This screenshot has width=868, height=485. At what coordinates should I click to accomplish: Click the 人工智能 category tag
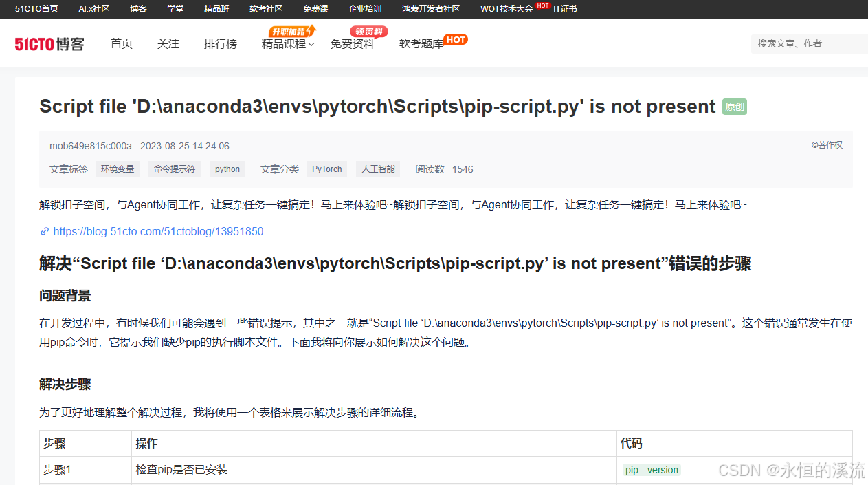(x=378, y=169)
